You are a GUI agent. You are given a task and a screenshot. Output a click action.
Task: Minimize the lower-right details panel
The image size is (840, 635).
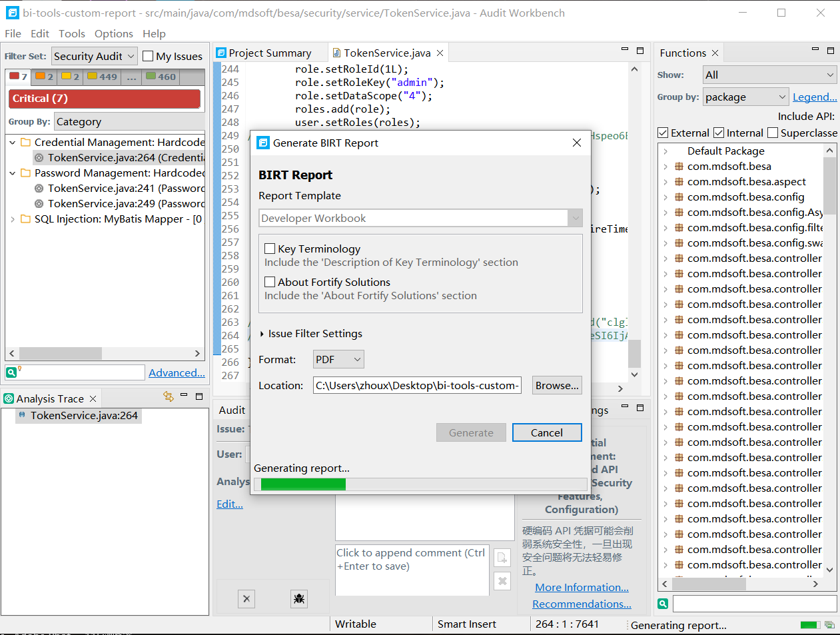625,406
